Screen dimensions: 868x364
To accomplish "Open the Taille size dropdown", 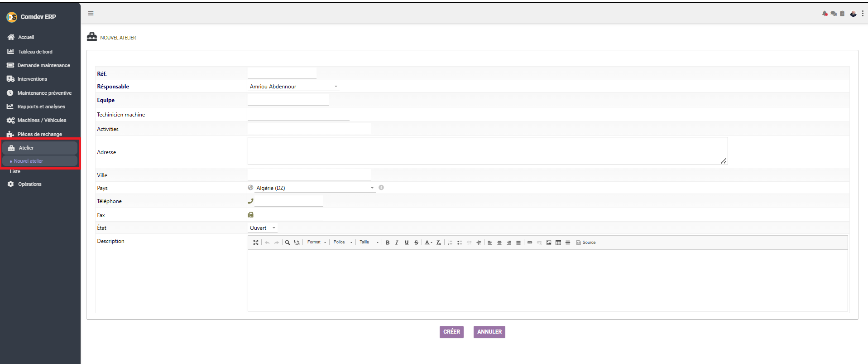I will coord(369,243).
